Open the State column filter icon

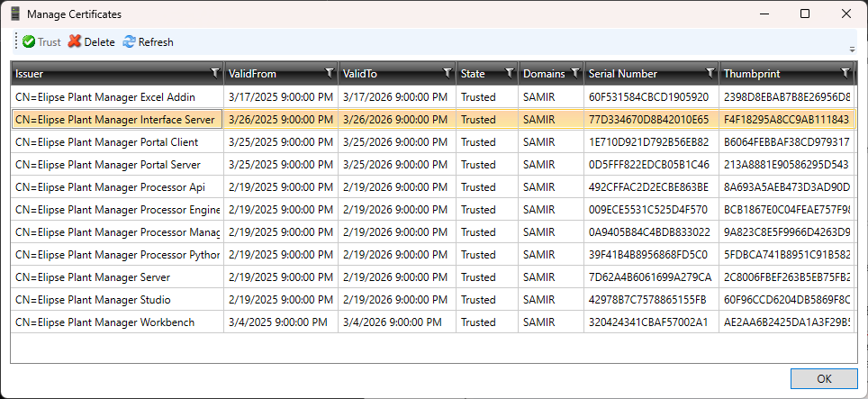pyautogui.click(x=510, y=73)
